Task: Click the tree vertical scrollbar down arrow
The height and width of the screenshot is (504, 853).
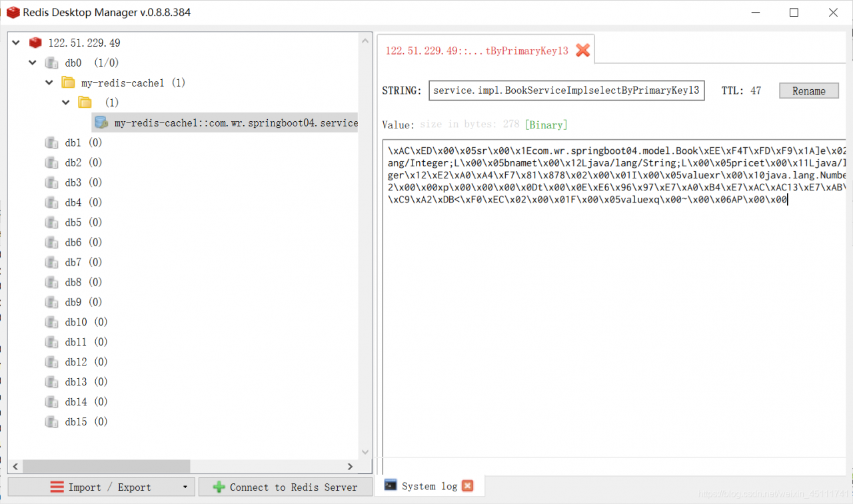Action: point(365,451)
